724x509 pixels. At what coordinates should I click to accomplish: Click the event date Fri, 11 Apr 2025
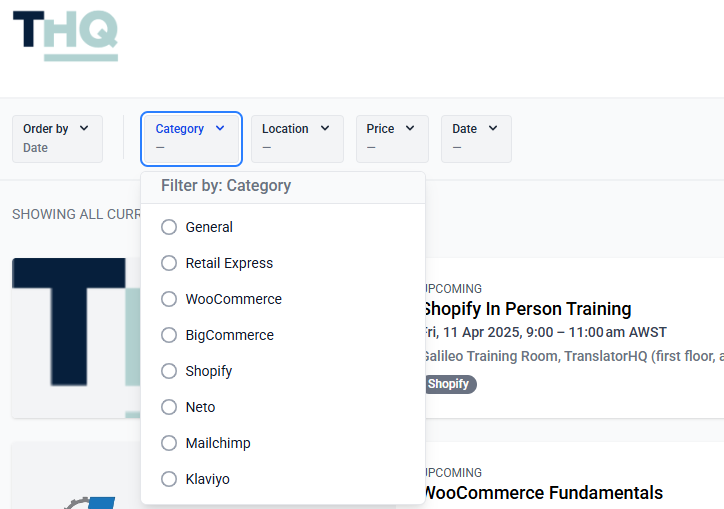(x=545, y=332)
